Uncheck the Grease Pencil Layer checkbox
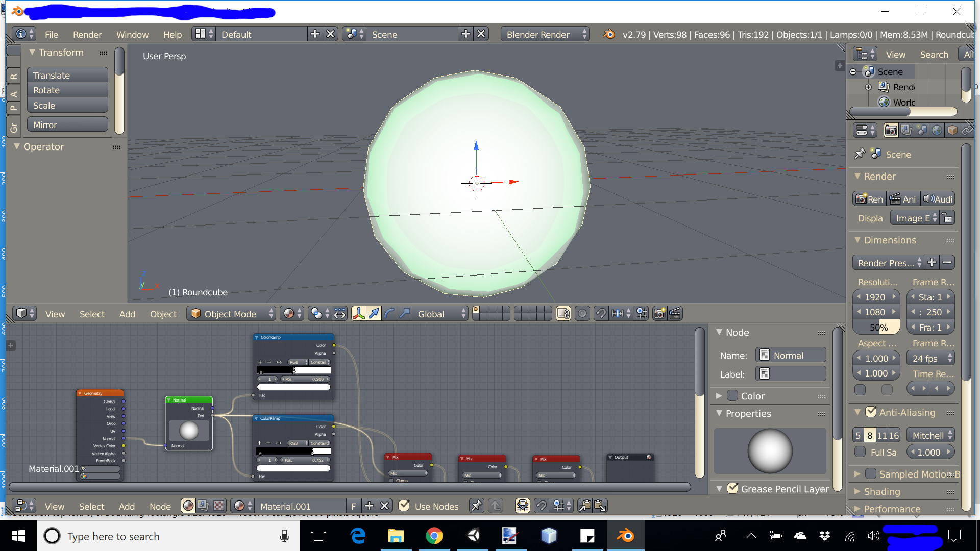Viewport: 980px width, 551px height. point(733,488)
